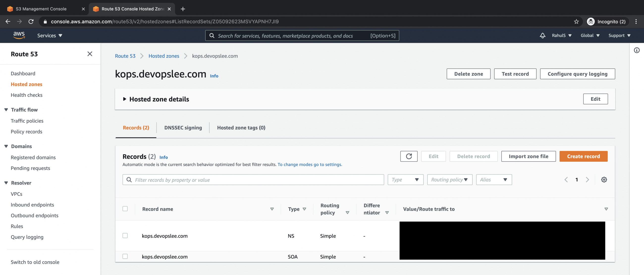Open the RahulS account dropdown

pyautogui.click(x=562, y=35)
